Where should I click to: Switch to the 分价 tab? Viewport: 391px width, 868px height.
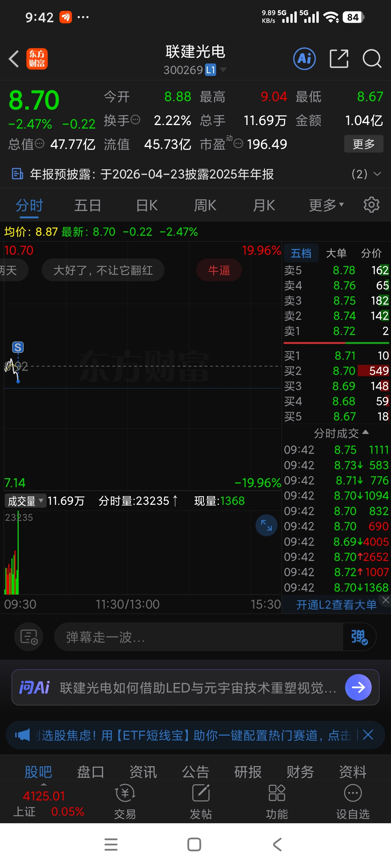coord(371,253)
